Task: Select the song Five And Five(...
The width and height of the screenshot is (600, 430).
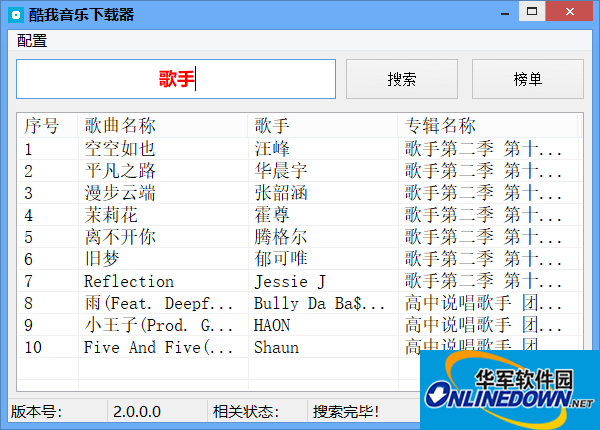Action: tap(158, 347)
